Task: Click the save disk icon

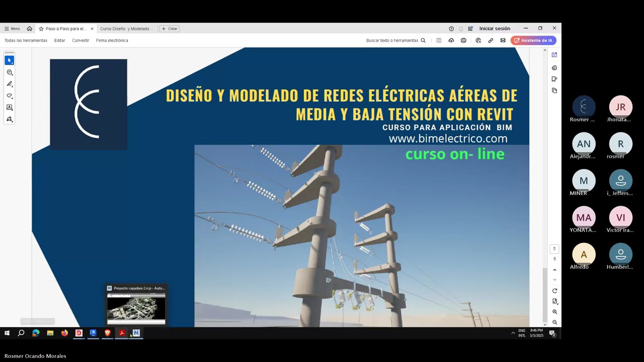Action: [439, 40]
